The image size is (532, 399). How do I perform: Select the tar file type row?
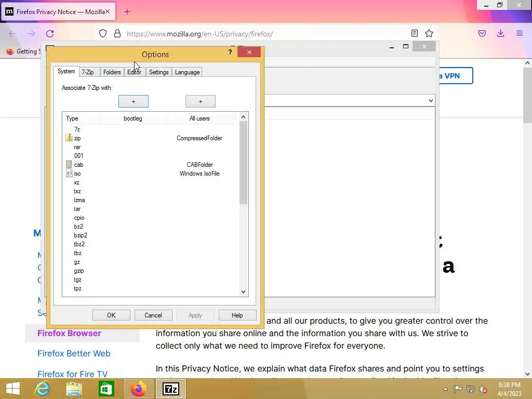coord(151,209)
